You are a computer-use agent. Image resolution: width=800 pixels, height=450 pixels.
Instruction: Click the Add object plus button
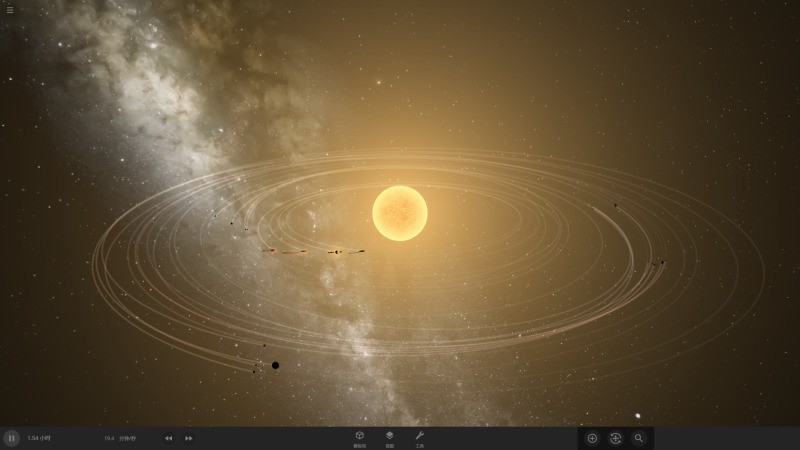592,438
